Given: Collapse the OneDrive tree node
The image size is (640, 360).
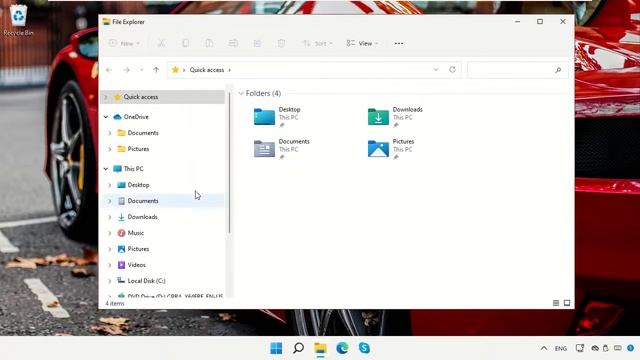Looking at the screenshot, I should click(x=106, y=117).
